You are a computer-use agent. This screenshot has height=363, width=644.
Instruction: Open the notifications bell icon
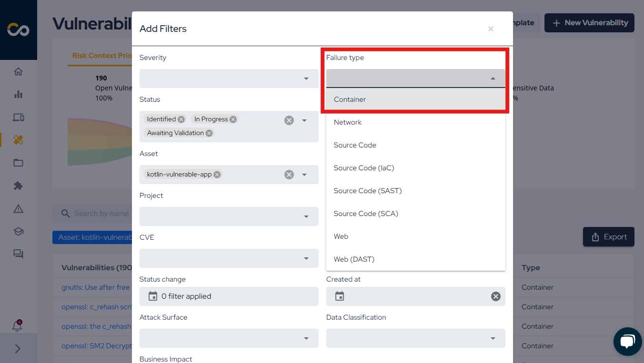click(17, 326)
